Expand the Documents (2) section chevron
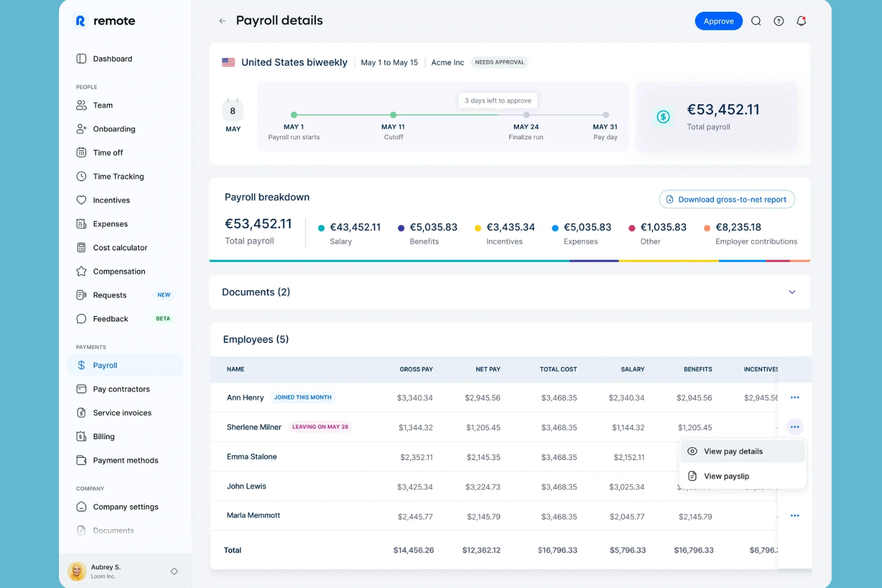882x588 pixels. pyautogui.click(x=791, y=292)
